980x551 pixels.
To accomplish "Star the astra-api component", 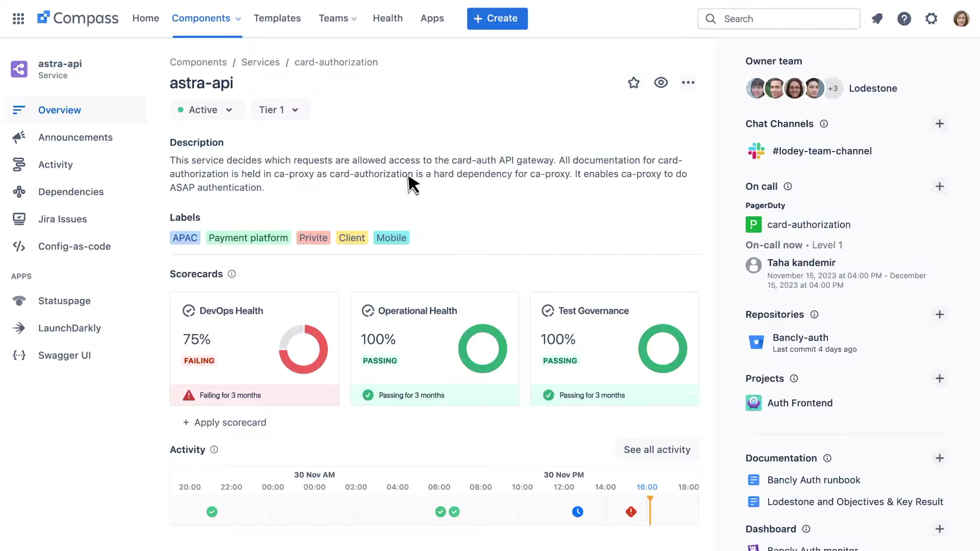I will (633, 83).
